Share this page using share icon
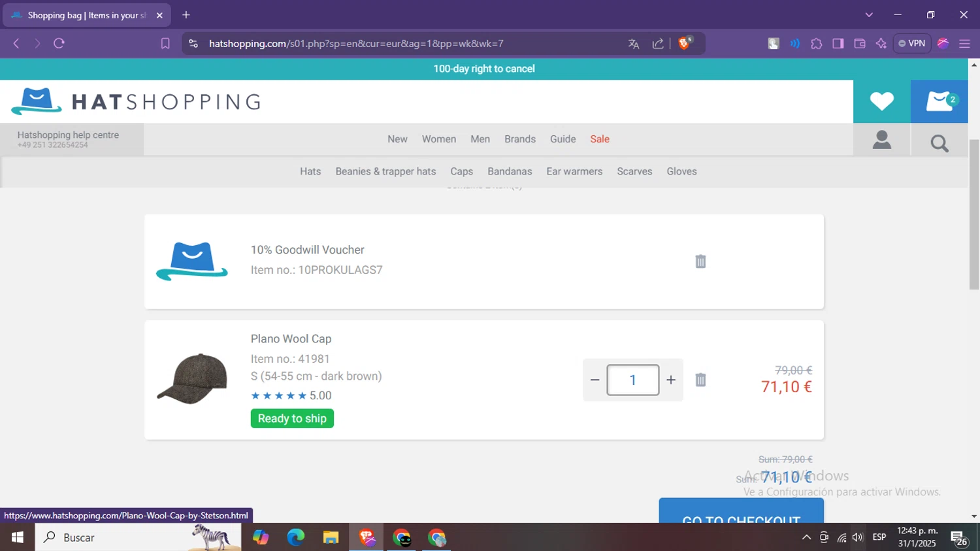980x551 pixels. (x=658, y=44)
